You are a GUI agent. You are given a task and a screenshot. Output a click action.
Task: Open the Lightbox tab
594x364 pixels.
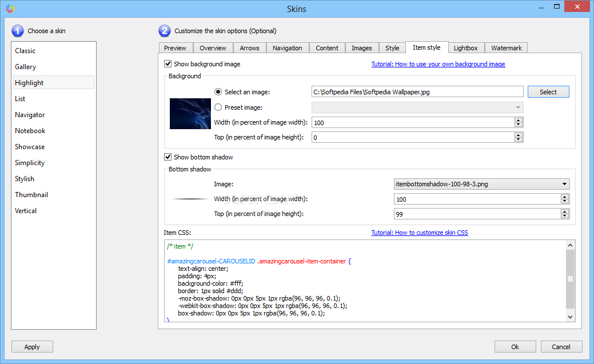coord(466,48)
